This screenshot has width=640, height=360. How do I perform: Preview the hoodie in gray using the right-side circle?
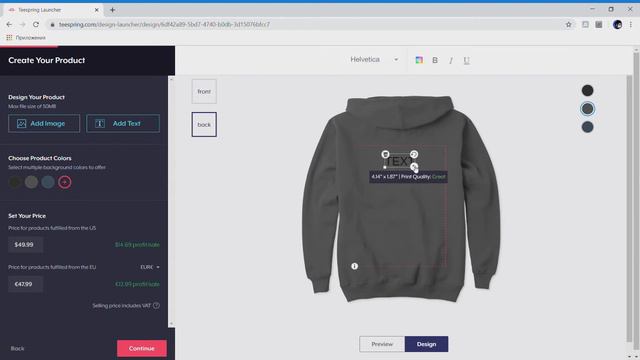click(587, 109)
